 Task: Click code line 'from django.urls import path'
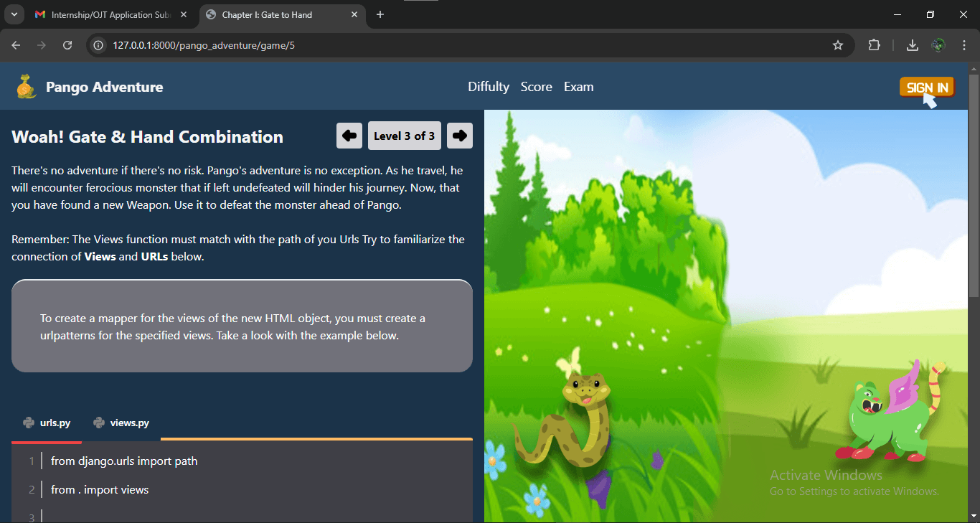pos(124,461)
